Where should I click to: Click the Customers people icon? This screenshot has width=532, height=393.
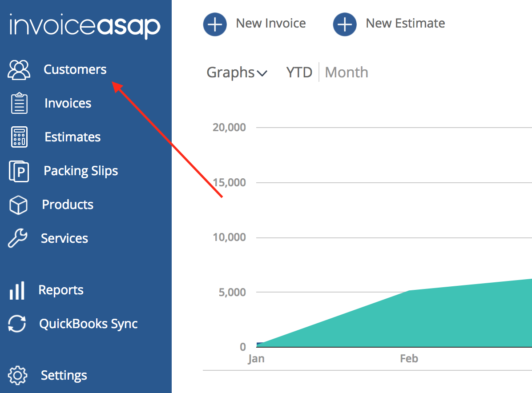coord(19,70)
